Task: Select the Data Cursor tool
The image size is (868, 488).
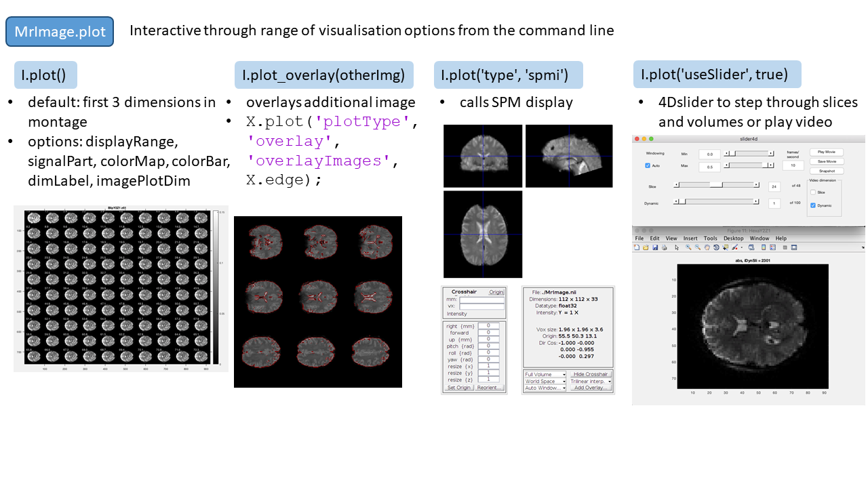Action: (x=726, y=247)
